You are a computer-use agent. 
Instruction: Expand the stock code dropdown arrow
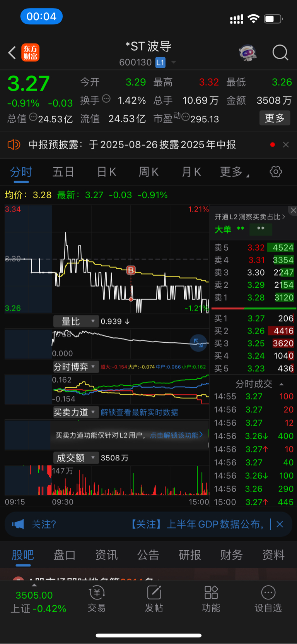[174, 62]
